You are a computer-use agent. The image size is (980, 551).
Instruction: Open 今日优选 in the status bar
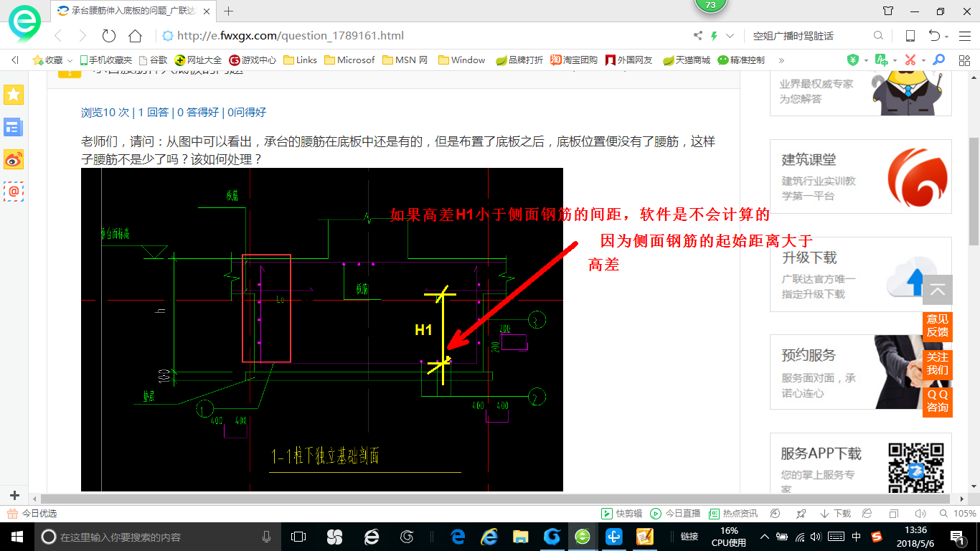(32, 514)
